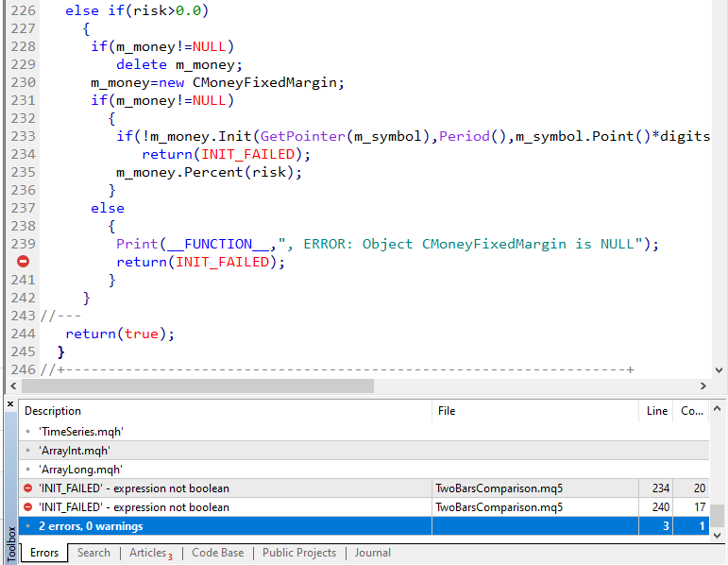The image size is (728, 565).
Task: Sort by the Description column header
Action: pyautogui.click(x=53, y=411)
